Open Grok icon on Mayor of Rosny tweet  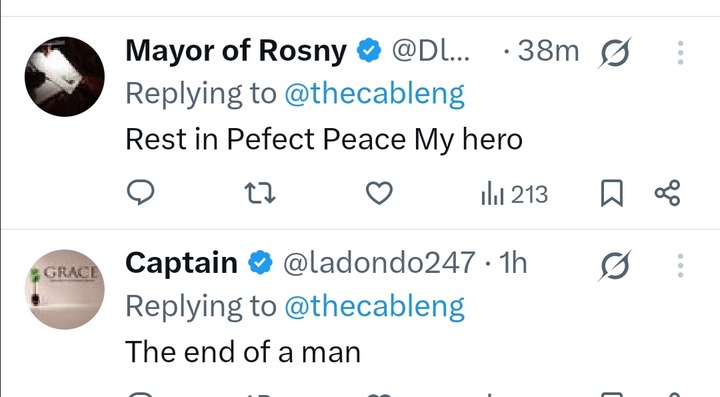click(614, 52)
